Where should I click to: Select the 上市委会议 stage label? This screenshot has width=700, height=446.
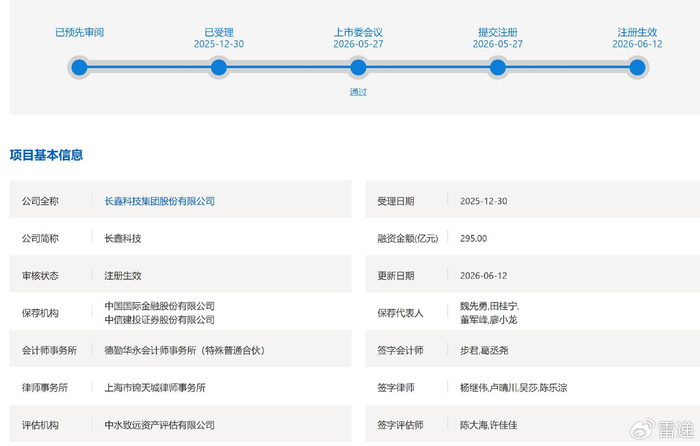(x=358, y=33)
